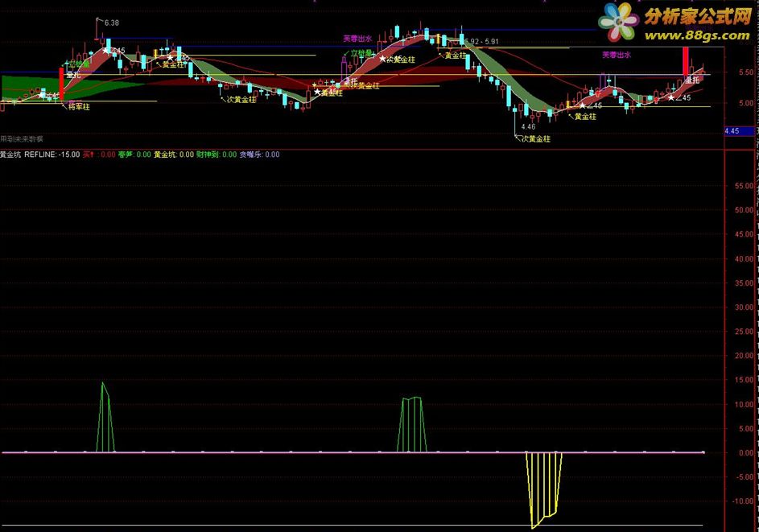Click the REFLINE: -15.00 readout

point(52,155)
